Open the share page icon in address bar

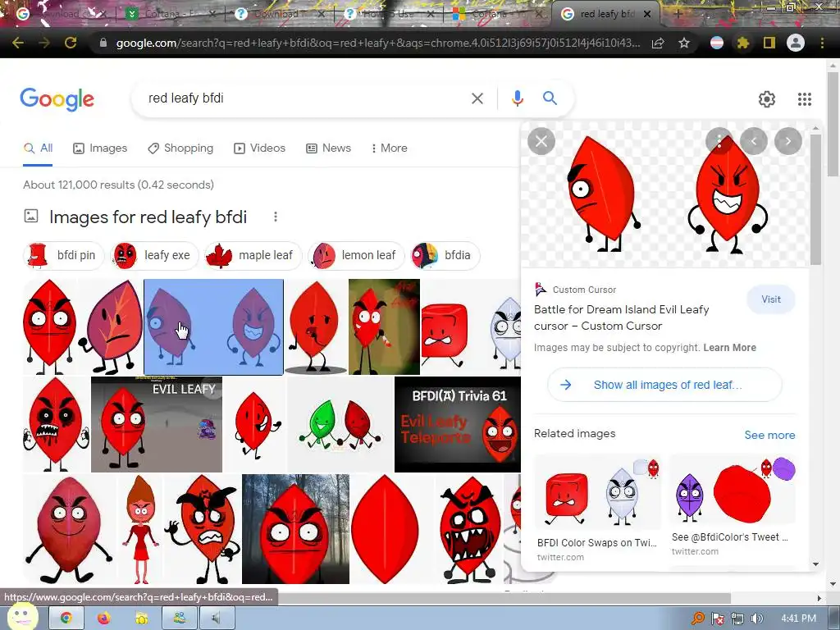[x=658, y=43]
